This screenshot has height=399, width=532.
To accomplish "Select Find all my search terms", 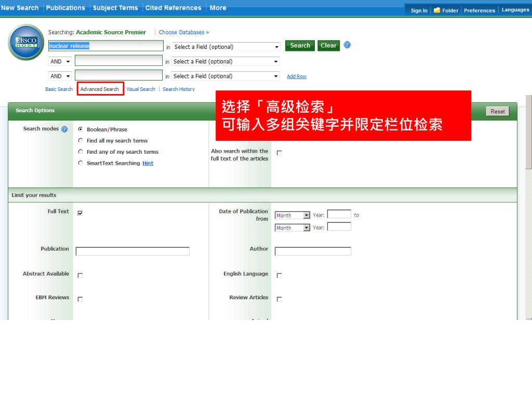I will coord(81,140).
